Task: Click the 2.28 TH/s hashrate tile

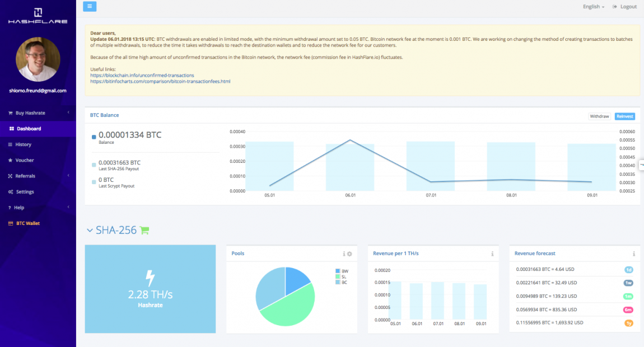Action: (x=150, y=289)
